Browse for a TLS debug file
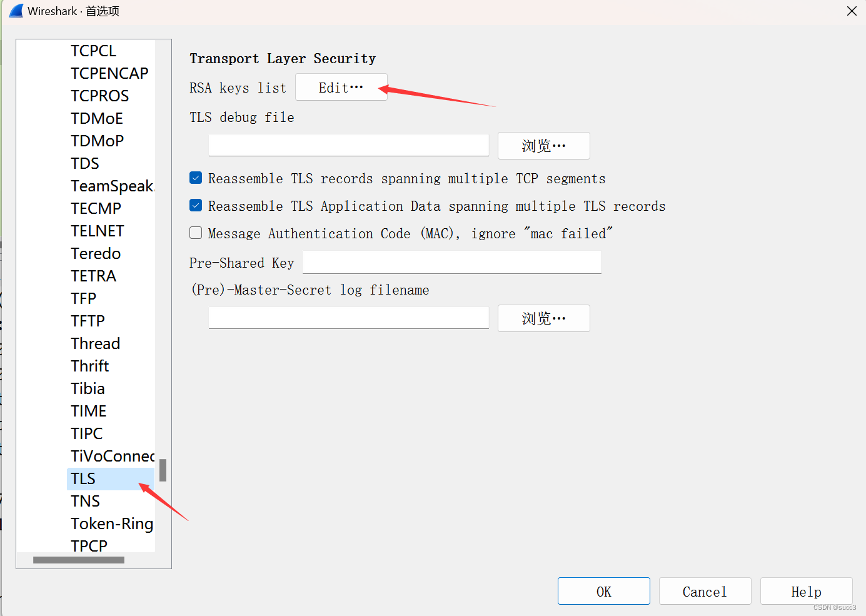 click(x=543, y=146)
